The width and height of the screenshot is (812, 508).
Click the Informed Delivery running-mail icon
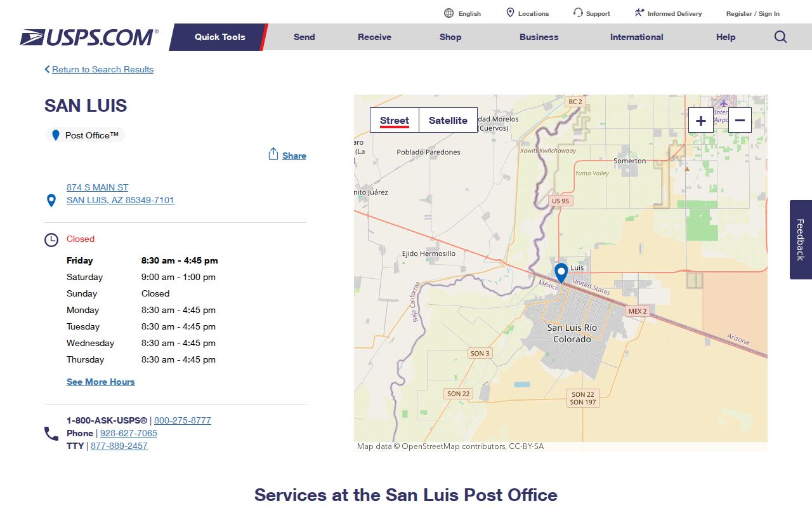pyautogui.click(x=639, y=13)
